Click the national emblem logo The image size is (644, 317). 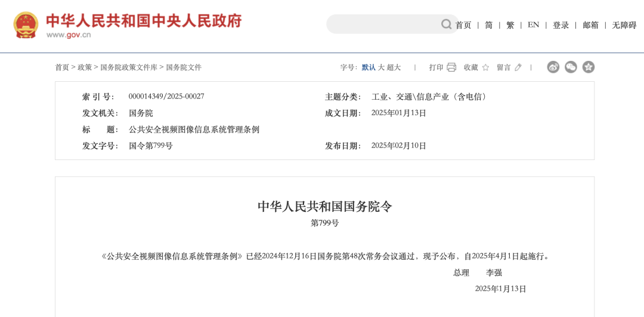pos(26,25)
